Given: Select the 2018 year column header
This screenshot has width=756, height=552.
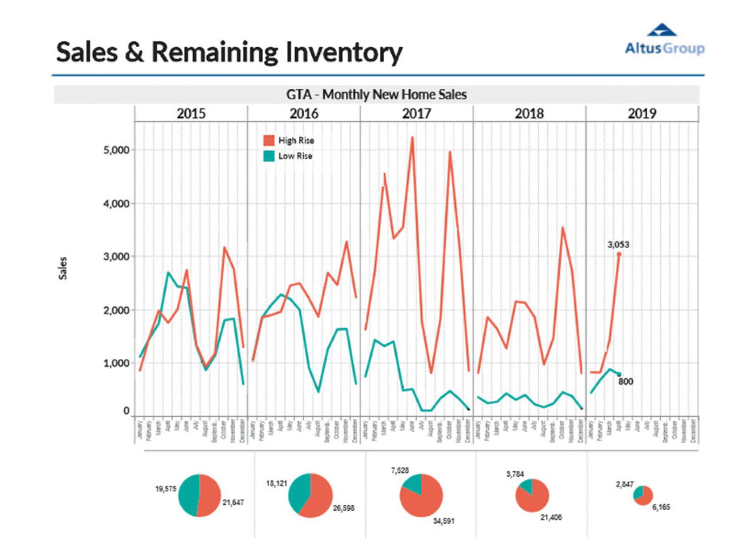Looking at the screenshot, I should [x=529, y=114].
